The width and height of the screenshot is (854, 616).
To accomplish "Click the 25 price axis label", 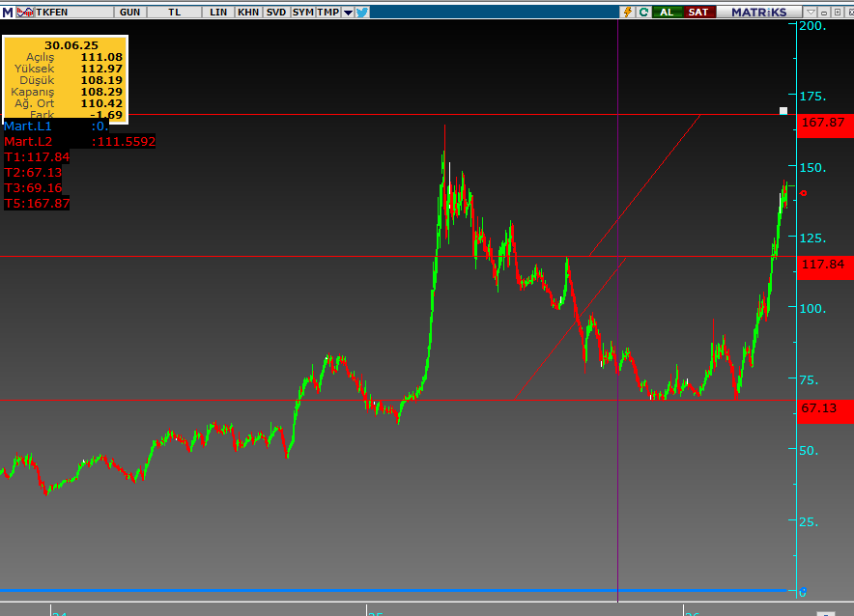I will pos(809,522).
